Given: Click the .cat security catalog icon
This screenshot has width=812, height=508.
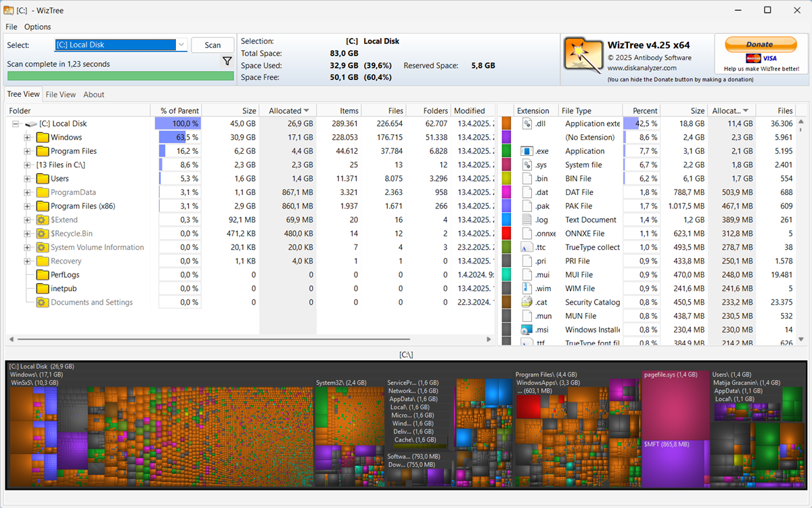Looking at the screenshot, I should tap(527, 303).
